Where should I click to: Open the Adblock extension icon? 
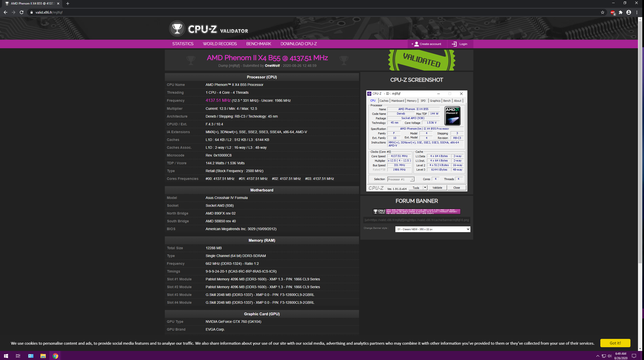coord(612,13)
